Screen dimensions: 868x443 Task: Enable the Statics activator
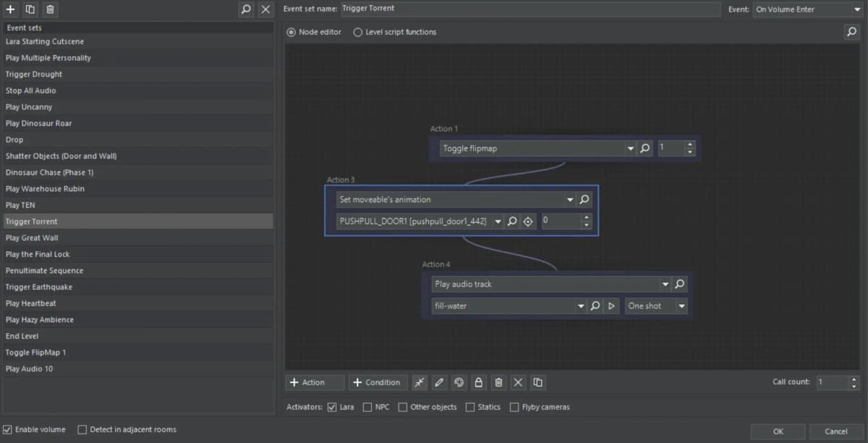(470, 407)
